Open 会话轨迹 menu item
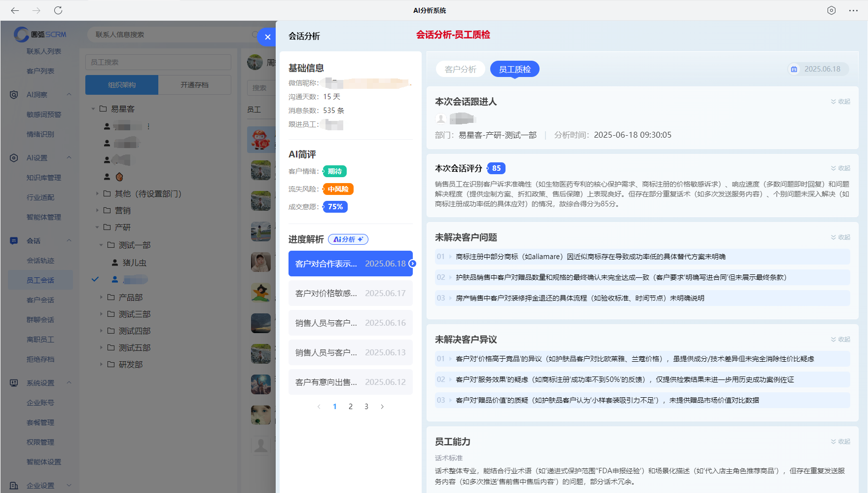Screen dimensions: 868x493 40,261
